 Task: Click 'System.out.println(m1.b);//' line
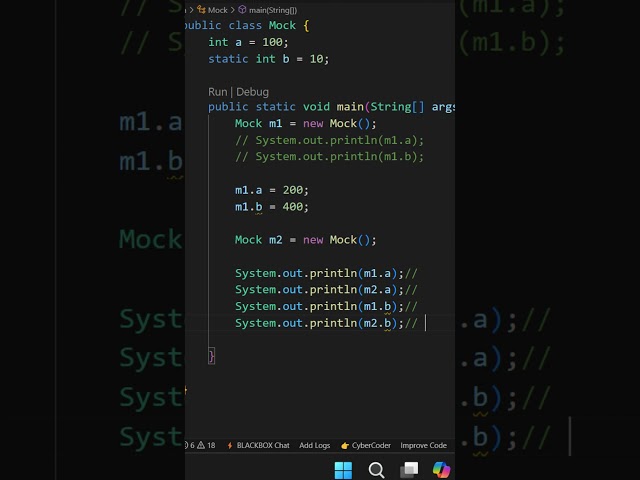(x=326, y=307)
